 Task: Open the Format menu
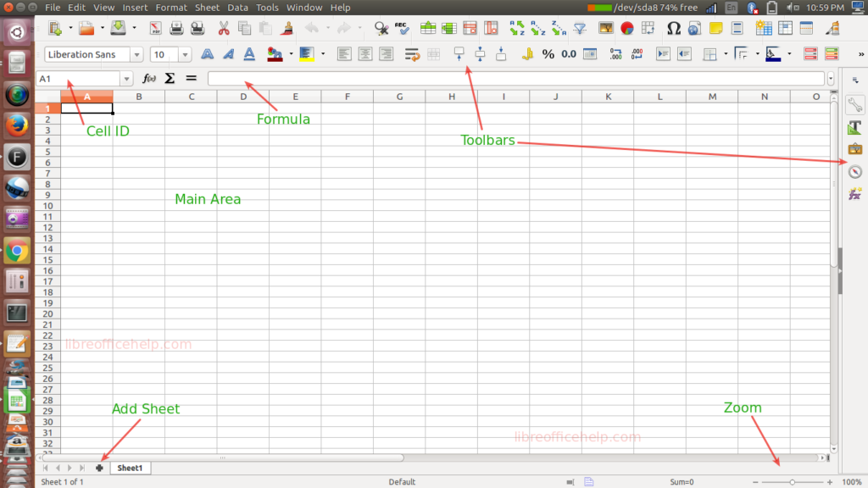pos(171,8)
